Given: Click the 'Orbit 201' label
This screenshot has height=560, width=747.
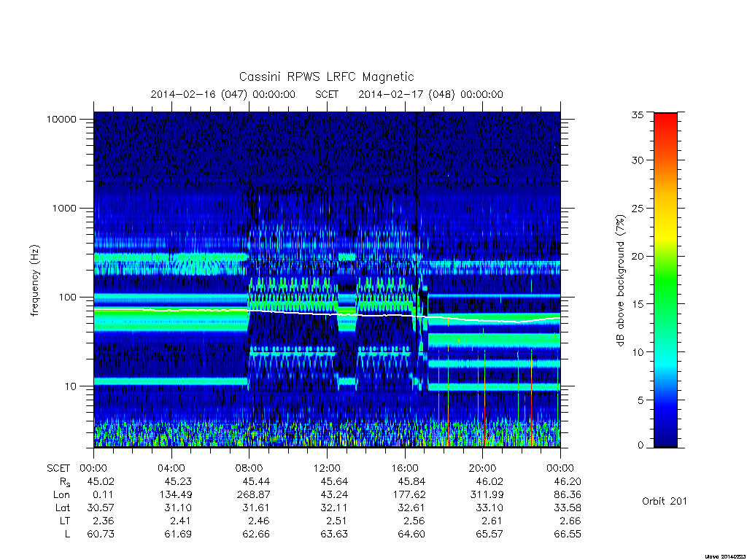Looking at the screenshot, I should [665, 502].
